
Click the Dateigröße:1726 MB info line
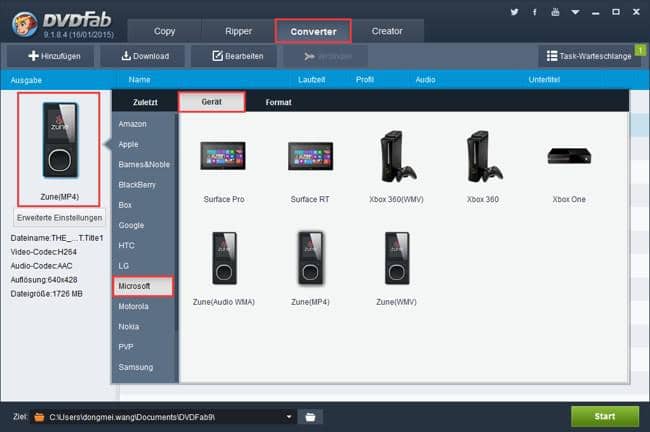tap(46, 294)
